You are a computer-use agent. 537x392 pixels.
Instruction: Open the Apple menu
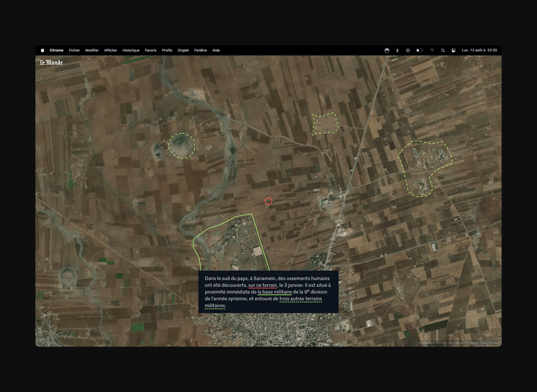pos(43,50)
